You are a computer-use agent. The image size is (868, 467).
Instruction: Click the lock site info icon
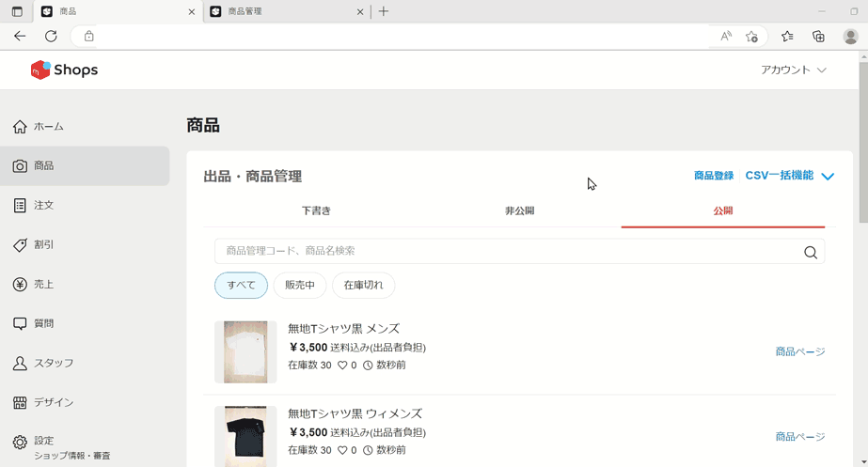pos(88,36)
